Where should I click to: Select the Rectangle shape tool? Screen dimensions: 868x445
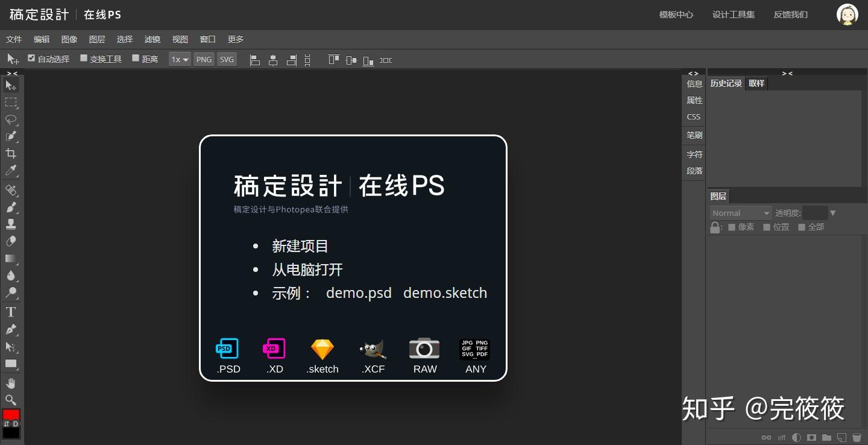pyautogui.click(x=11, y=364)
